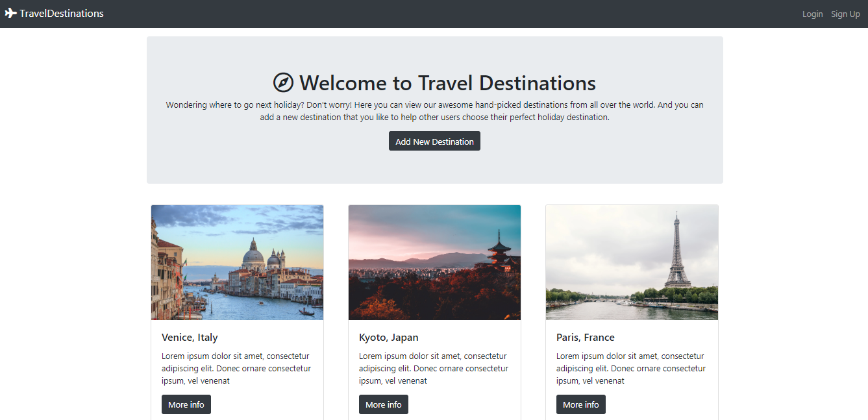
Task: Click the Venice, Italy card title
Action: pyautogui.click(x=190, y=337)
